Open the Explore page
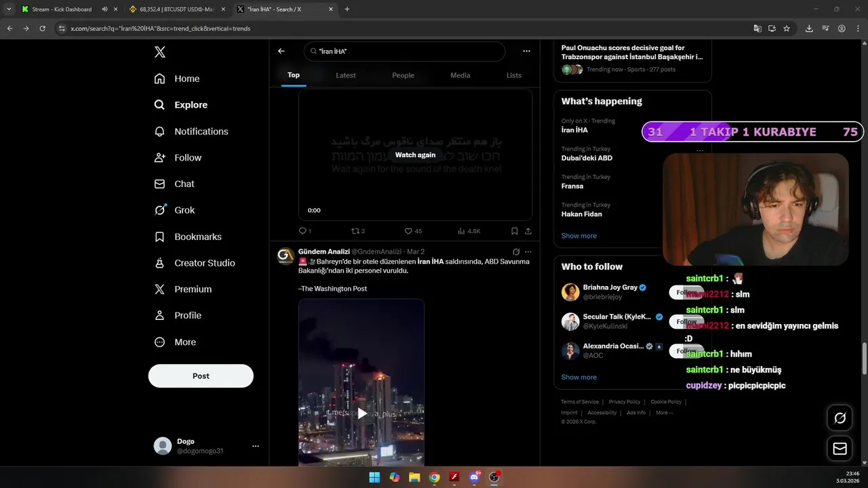 tap(181, 105)
